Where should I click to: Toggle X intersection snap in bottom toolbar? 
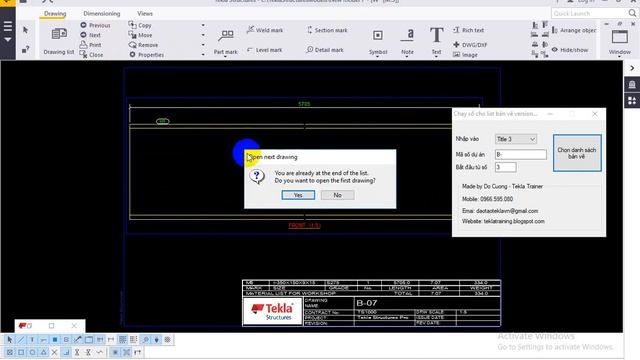click(54, 352)
